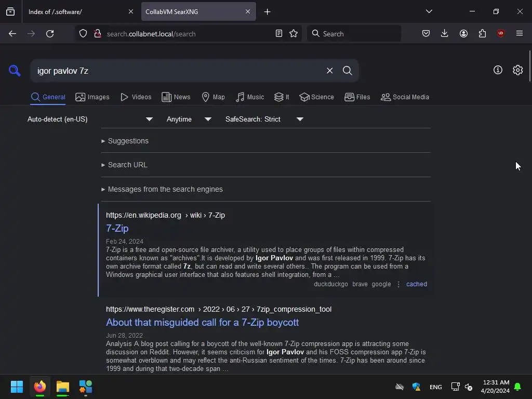Switch to Images category
532x399 pixels.
(x=92, y=97)
